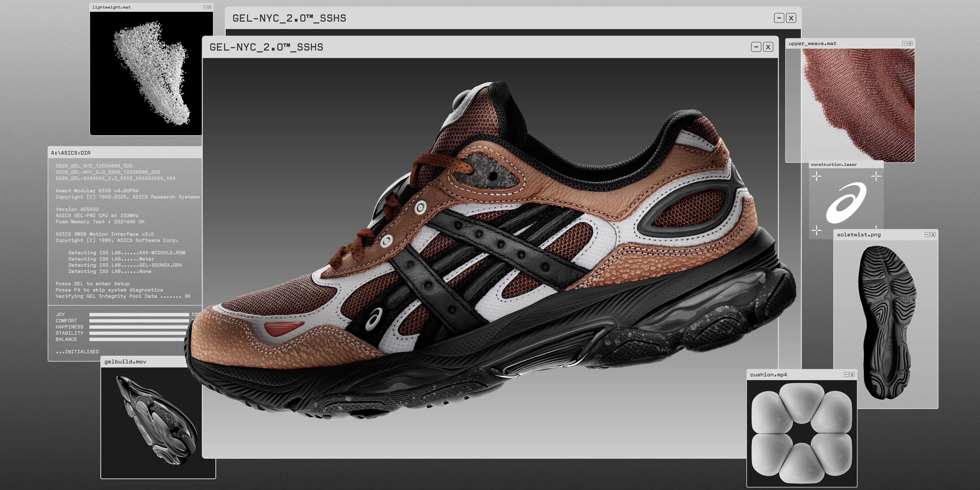
Task: Click the top-left crosshair marker in construction.laser
Action: tap(816, 176)
